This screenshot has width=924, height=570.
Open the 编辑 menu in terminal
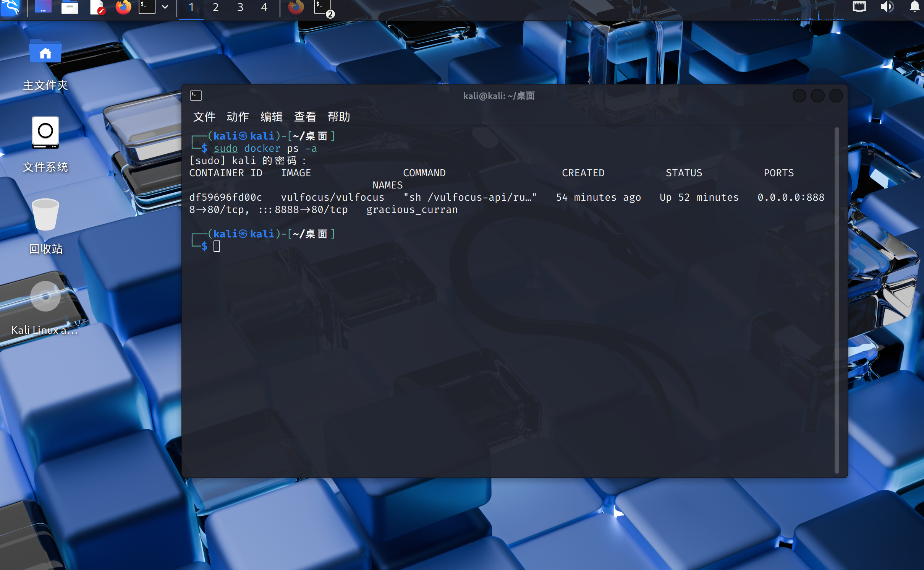click(x=271, y=117)
